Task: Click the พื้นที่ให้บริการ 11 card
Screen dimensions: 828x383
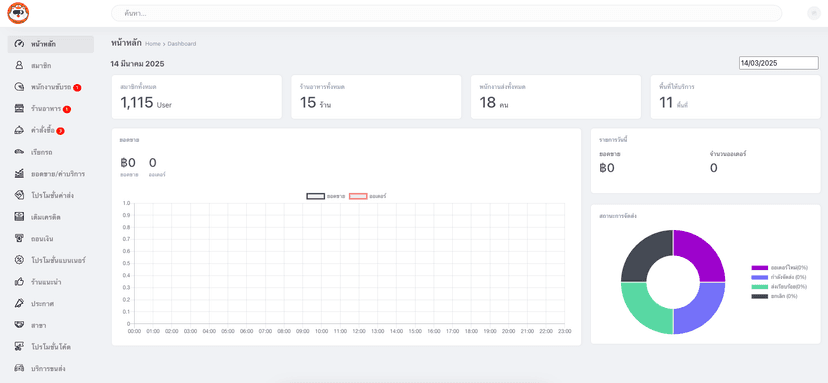Action: [x=736, y=97]
